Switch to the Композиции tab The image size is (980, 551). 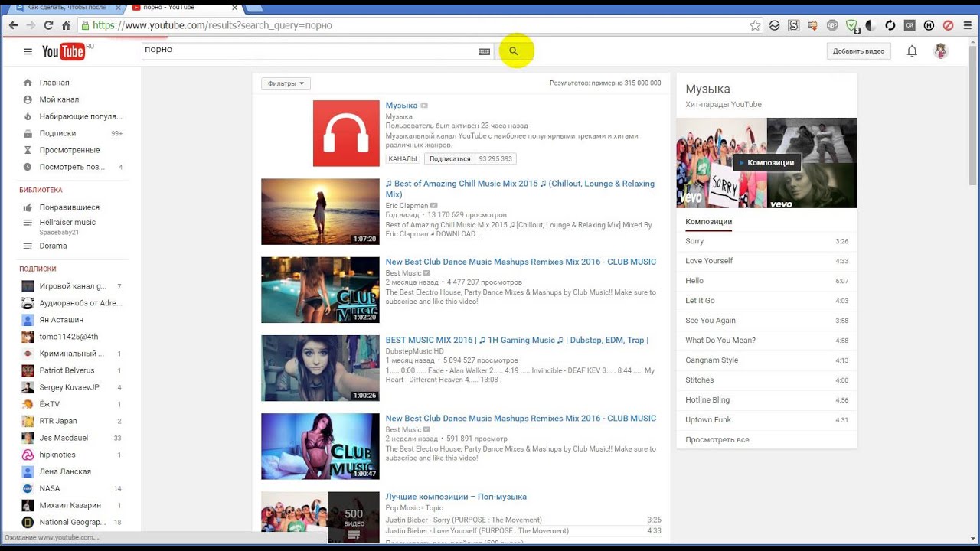(x=709, y=222)
